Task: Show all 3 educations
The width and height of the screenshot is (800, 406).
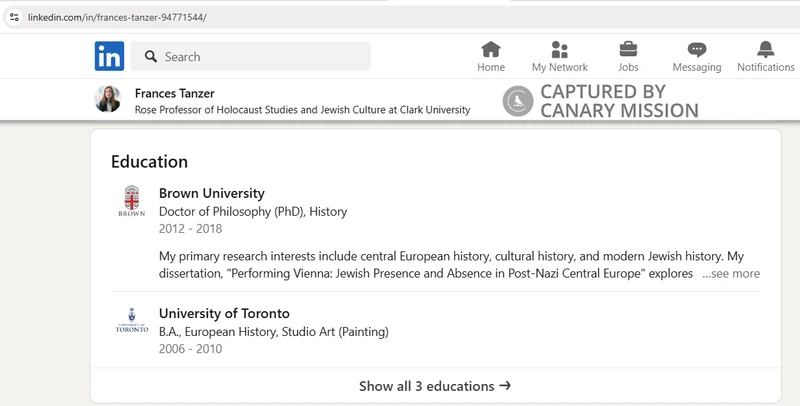Action: 435,386
